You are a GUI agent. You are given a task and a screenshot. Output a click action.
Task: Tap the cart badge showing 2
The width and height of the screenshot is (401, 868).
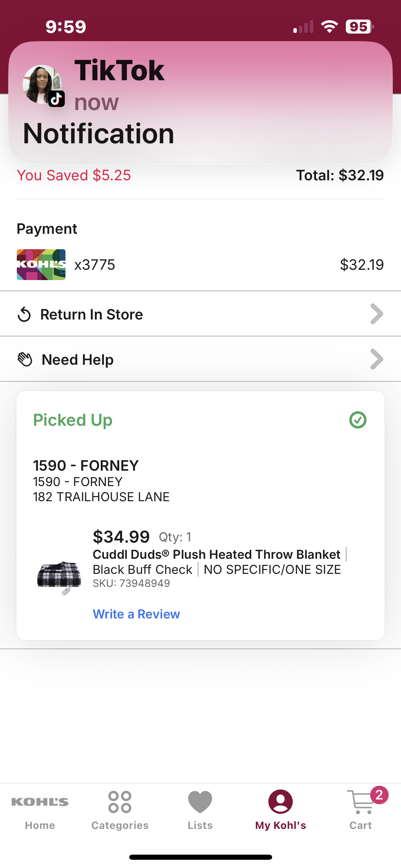click(379, 795)
